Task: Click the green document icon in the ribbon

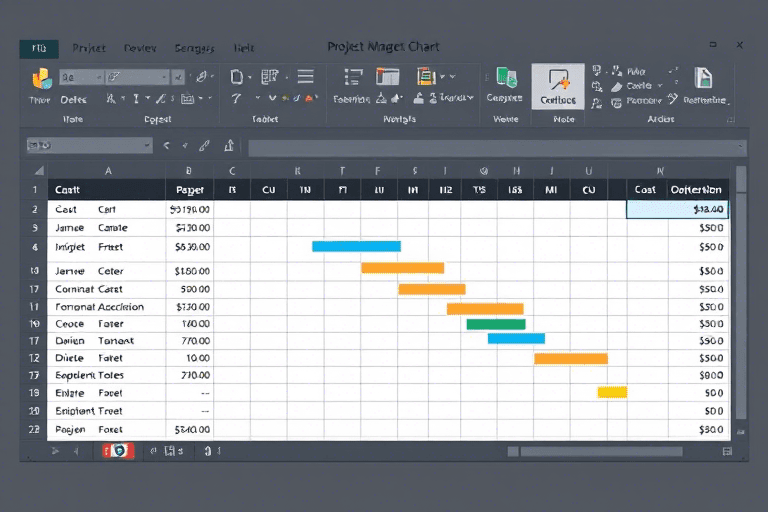Action: (506, 79)
